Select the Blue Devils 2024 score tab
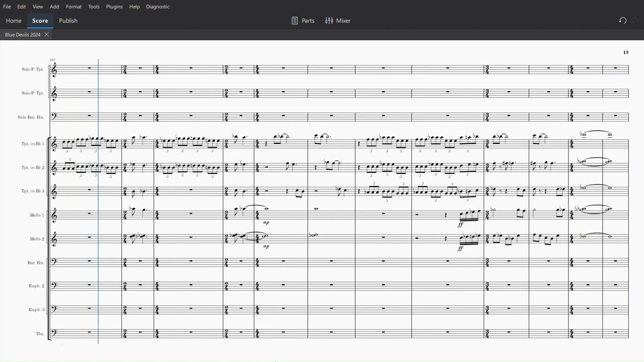644x362 pixels. [x=23, y=35]
